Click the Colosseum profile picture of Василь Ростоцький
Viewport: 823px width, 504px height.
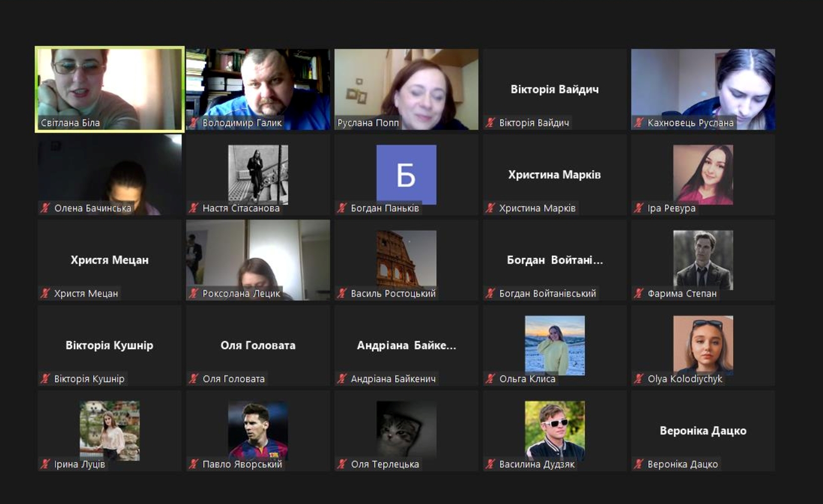pos(406,259)
